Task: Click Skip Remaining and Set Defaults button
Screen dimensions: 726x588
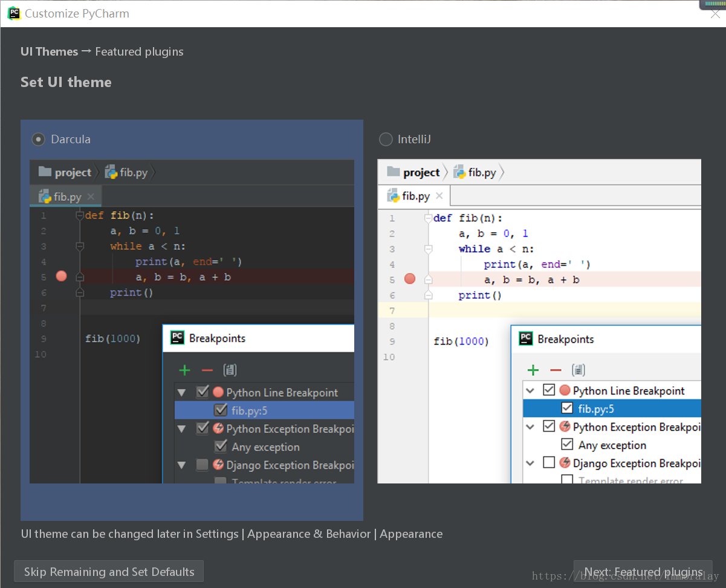Action: coord(109,572)
